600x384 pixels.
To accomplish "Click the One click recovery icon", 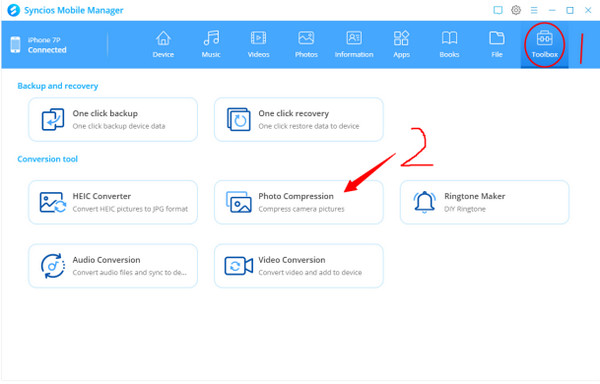I will [x=239, y=119].
